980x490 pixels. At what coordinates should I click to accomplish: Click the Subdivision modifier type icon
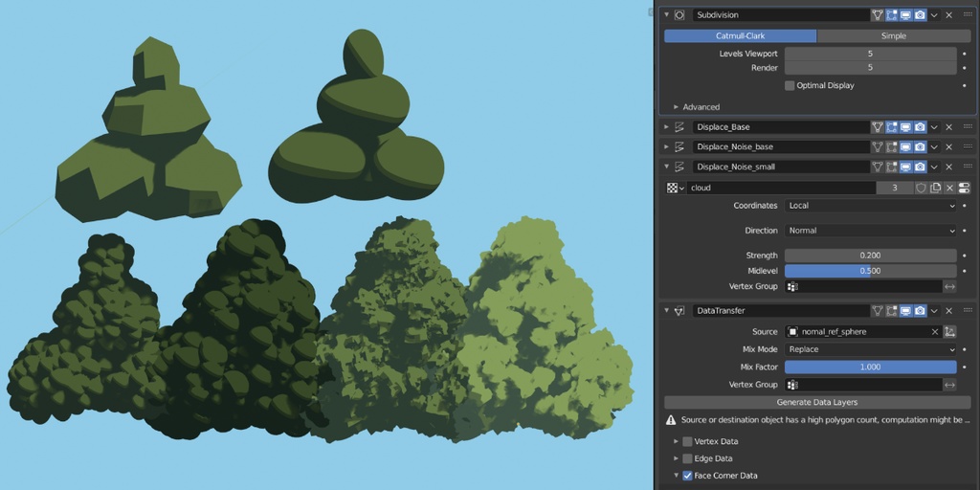pyautogui.click(x=679, y=15)
